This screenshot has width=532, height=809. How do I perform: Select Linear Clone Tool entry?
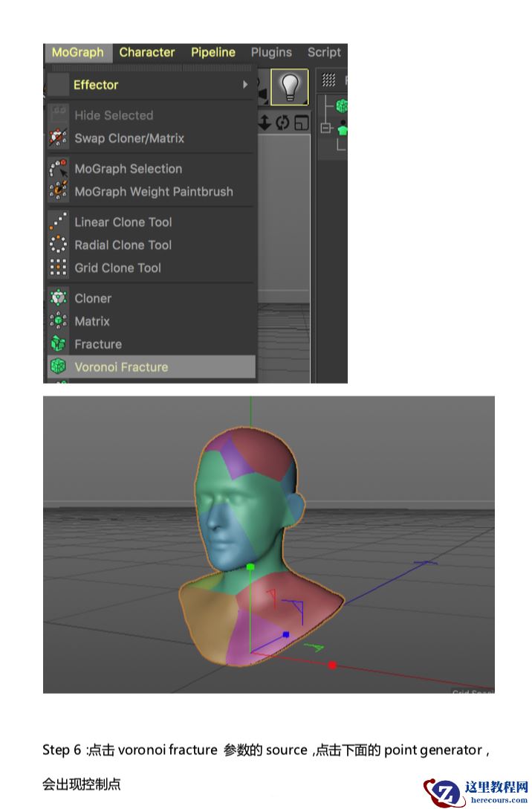coord(151,222)
